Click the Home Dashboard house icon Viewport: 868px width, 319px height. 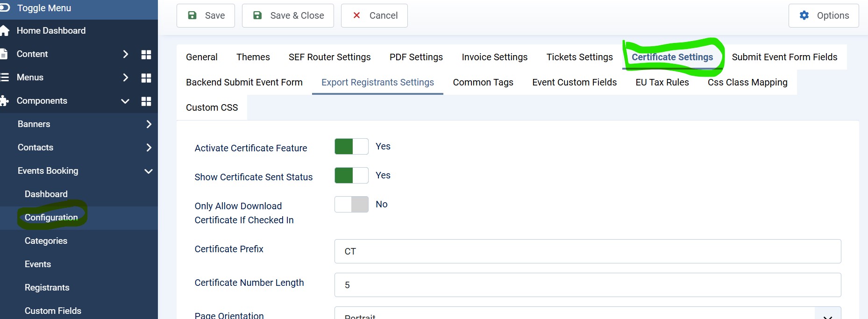pyautogui.click(x=5, y=31)
